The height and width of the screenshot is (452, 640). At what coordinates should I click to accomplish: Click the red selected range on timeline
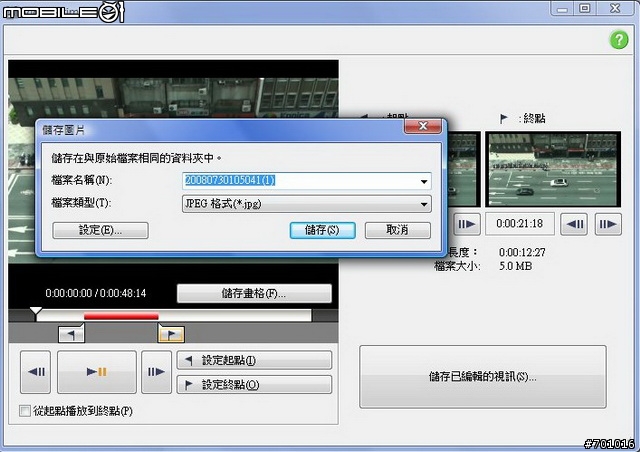click(121, 316)
